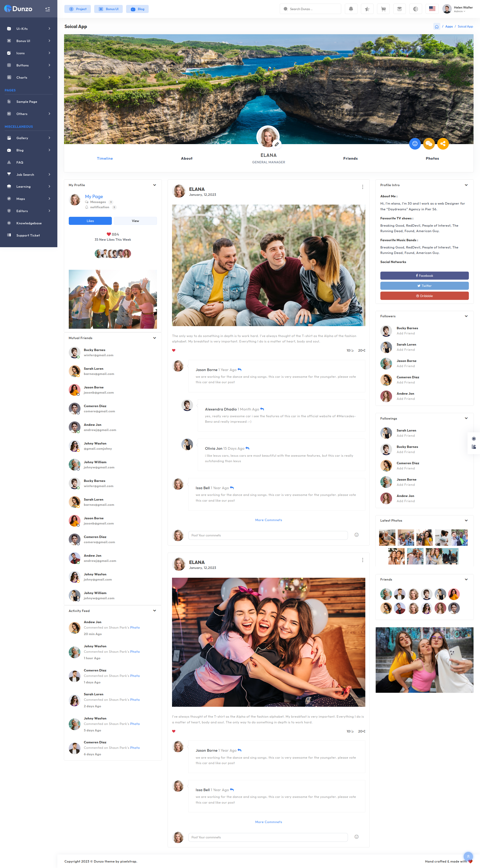The height and width of the screenshot is (868, 480).
Task: Click the envelope messages icon in header
Action: [x=399, y=9]
